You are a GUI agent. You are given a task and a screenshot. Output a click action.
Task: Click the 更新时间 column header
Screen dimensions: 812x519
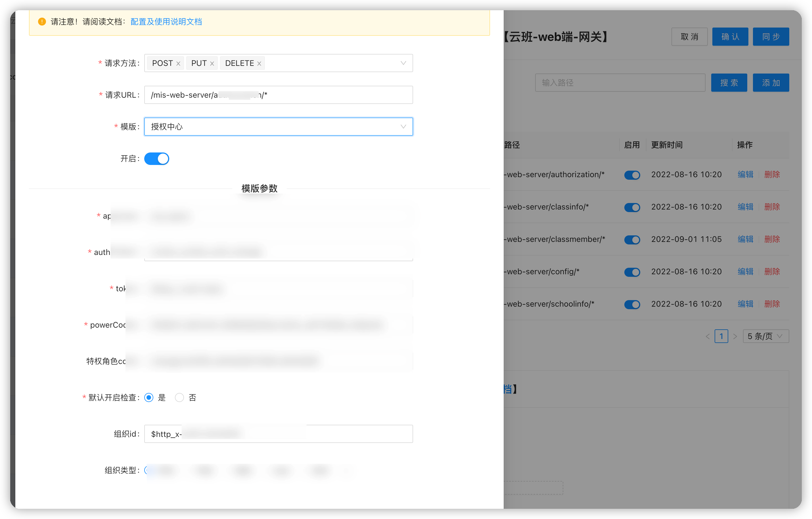(667, 145)
